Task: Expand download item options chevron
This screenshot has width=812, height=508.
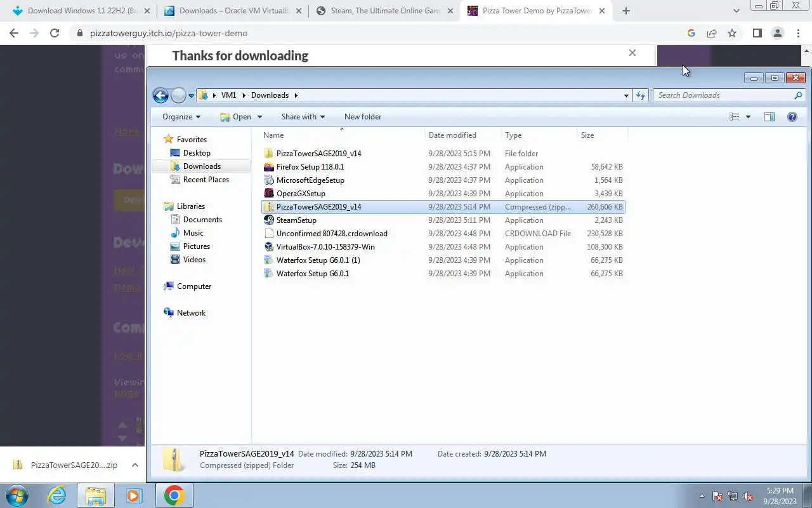Action: pos(135,465)
